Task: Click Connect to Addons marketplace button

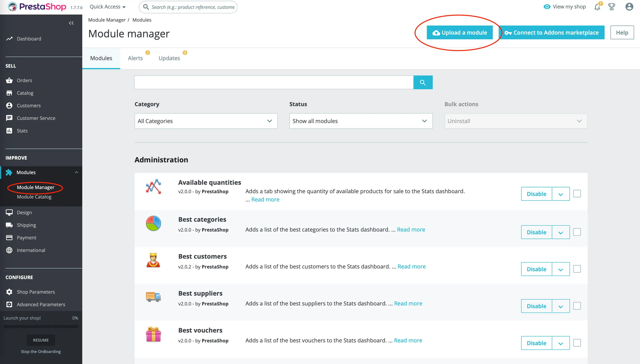Action: [x=551, y=32]
